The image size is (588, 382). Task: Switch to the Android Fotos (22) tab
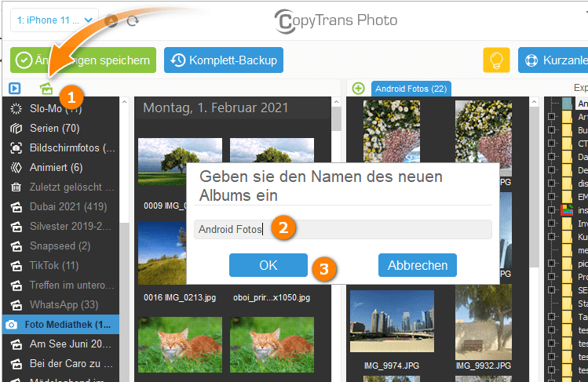[x=411, y=89]
